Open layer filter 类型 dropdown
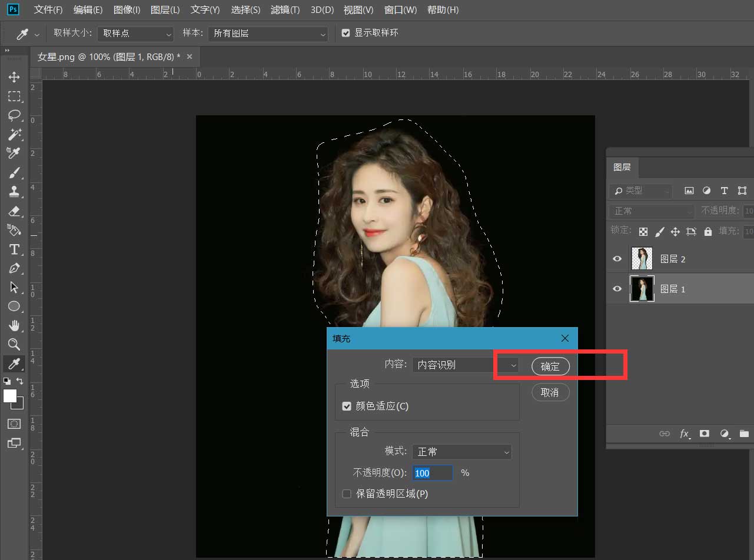The image size is (754, 560). coord(640,191)
